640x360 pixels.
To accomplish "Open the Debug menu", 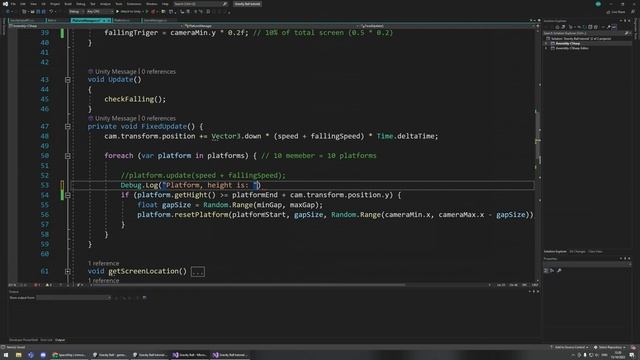I will 80,4.
